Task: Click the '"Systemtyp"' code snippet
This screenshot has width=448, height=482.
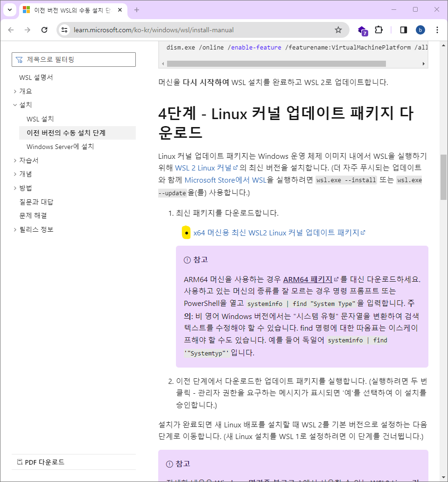Action: pos(207,353)
